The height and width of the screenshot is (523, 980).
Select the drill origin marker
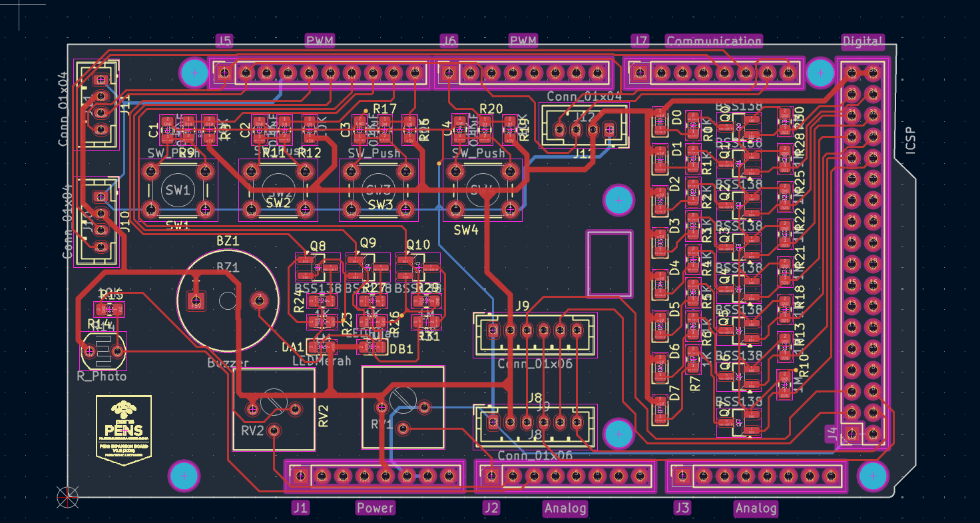67,497
